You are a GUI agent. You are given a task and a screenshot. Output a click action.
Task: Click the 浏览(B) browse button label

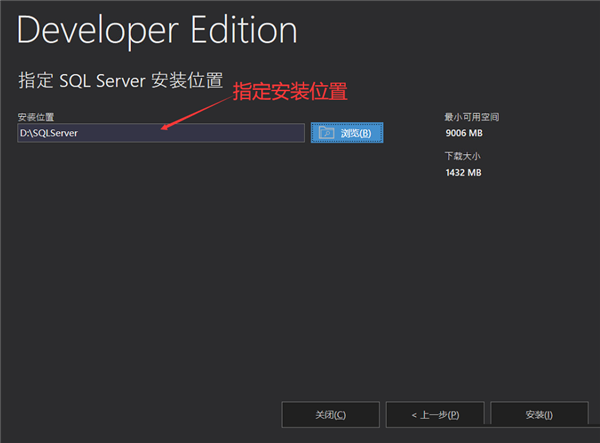pos(355,133)
